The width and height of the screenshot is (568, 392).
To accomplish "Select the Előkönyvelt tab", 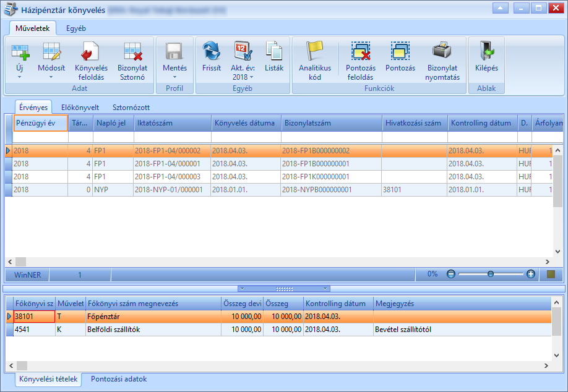I will [x=80, y=108].
